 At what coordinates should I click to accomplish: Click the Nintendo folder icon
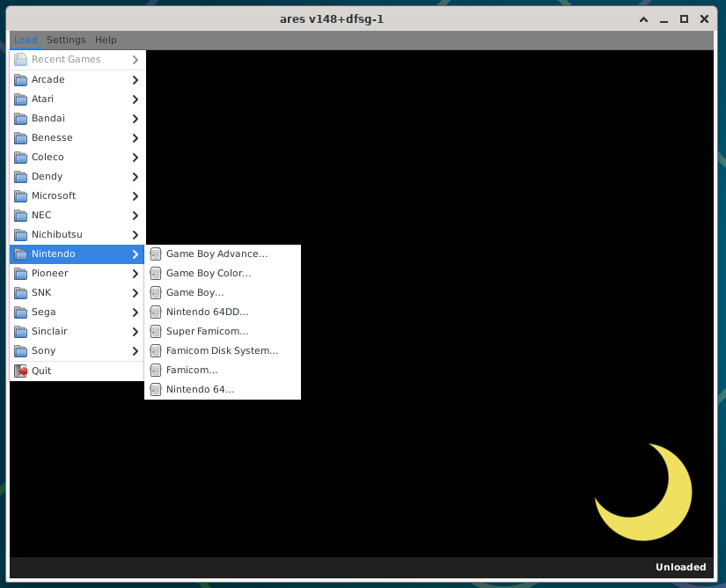20,254
